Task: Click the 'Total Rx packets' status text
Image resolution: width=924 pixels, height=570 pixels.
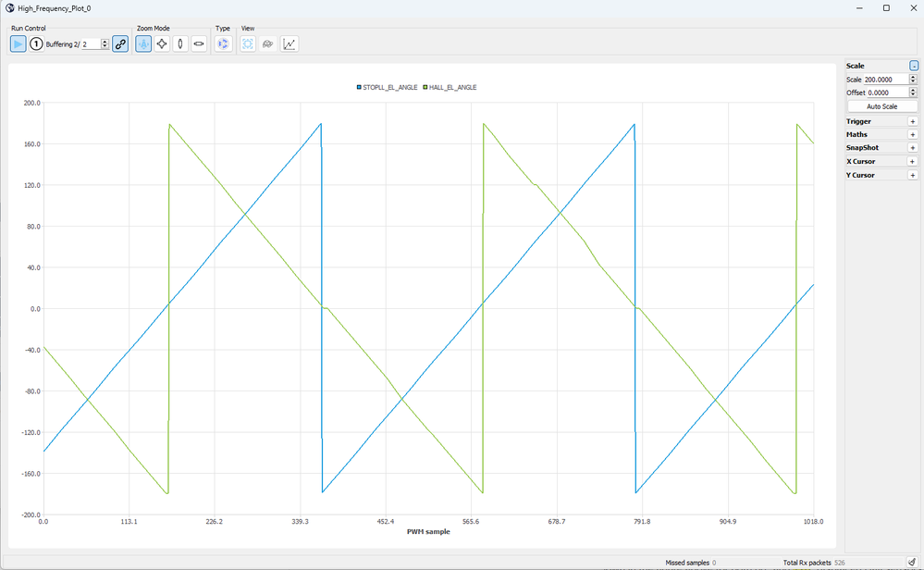Action: (x=807, y=563)
